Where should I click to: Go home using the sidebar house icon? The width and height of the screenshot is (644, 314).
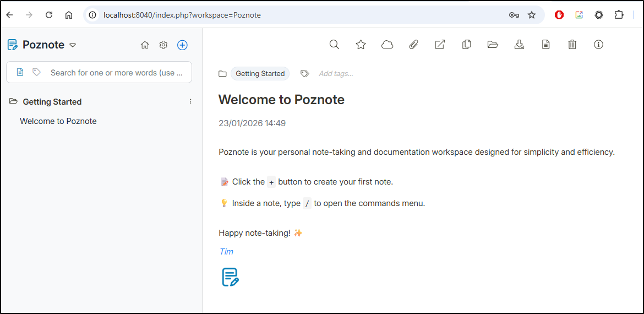pos(145,45)
